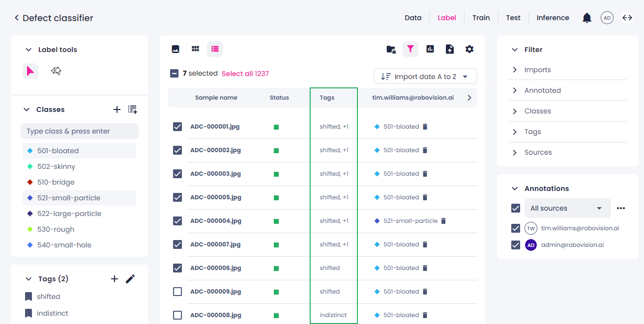Open the Train tab

tap(481, 18)
